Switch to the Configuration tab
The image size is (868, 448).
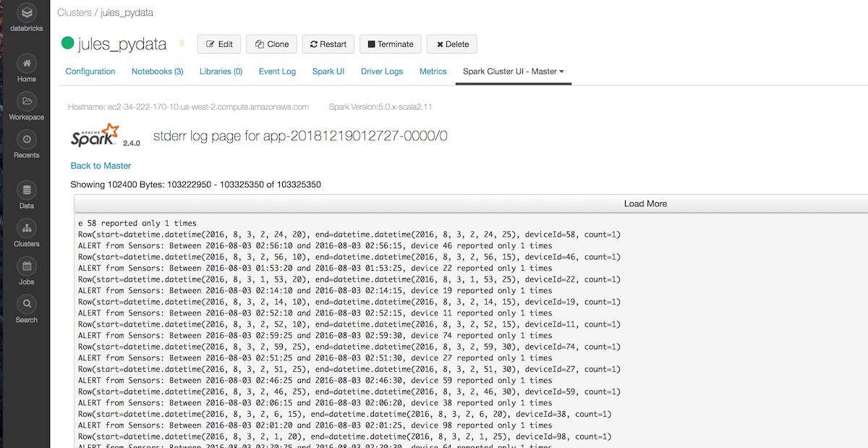[90, 72]
